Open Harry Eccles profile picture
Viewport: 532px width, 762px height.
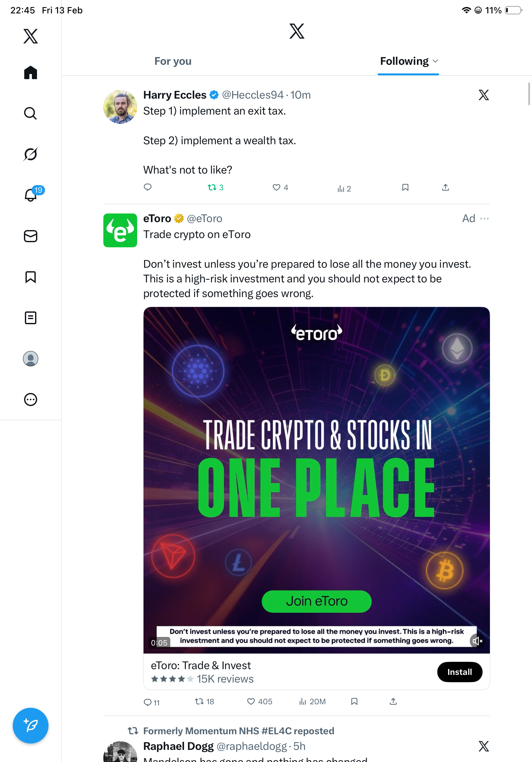pos(120,107)
